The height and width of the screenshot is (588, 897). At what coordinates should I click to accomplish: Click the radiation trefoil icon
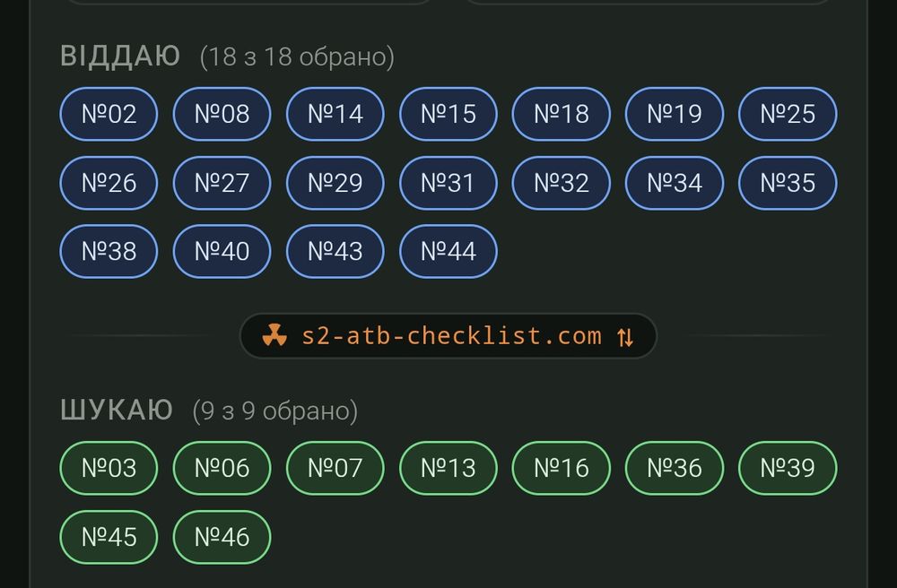pyautogui.click(x=274, y=335)
